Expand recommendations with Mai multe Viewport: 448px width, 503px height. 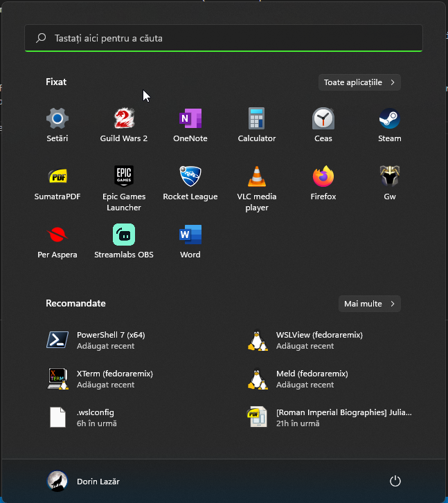369,304
